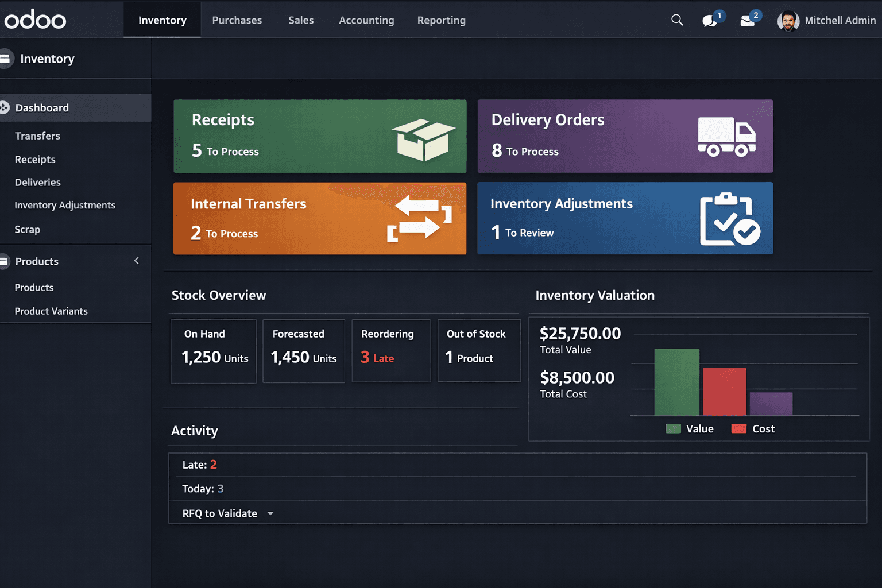The height and width of the screenshot is (588, 882).
Task: Click the delivery truck icon on purple card
Action: (726, 136)
